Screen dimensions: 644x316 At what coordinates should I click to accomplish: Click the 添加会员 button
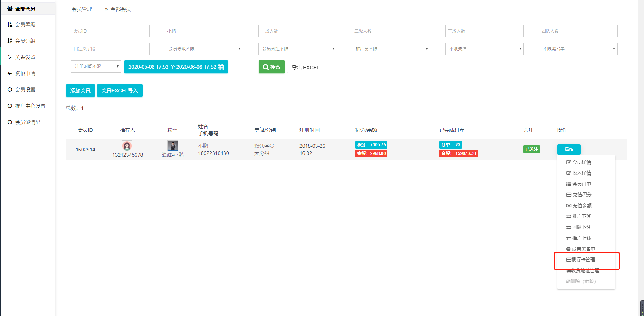(80, 91)
